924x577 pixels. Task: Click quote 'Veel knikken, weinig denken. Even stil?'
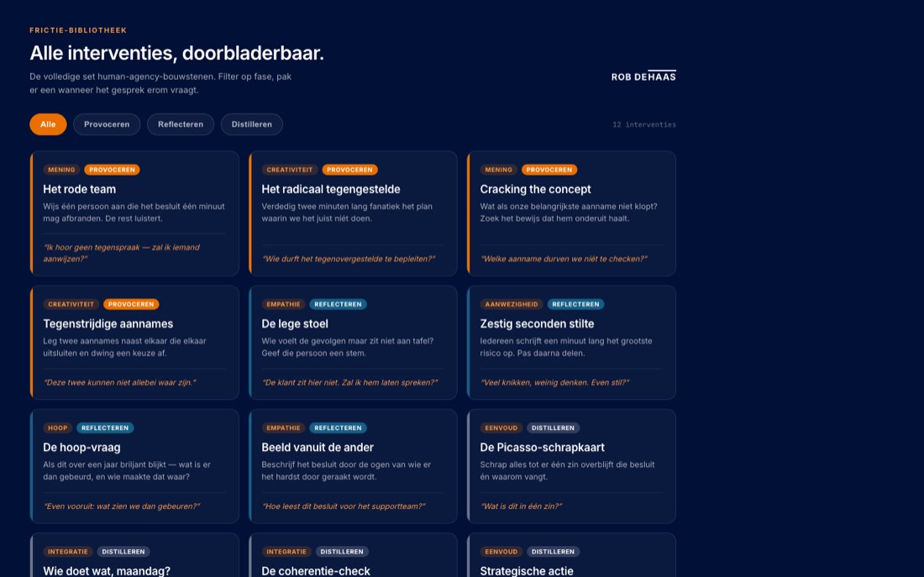554,382
